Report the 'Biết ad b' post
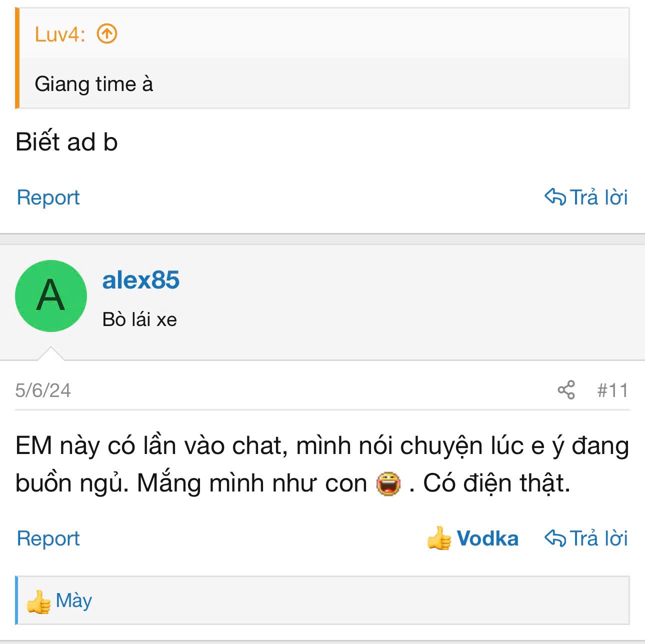 point(48,197)
